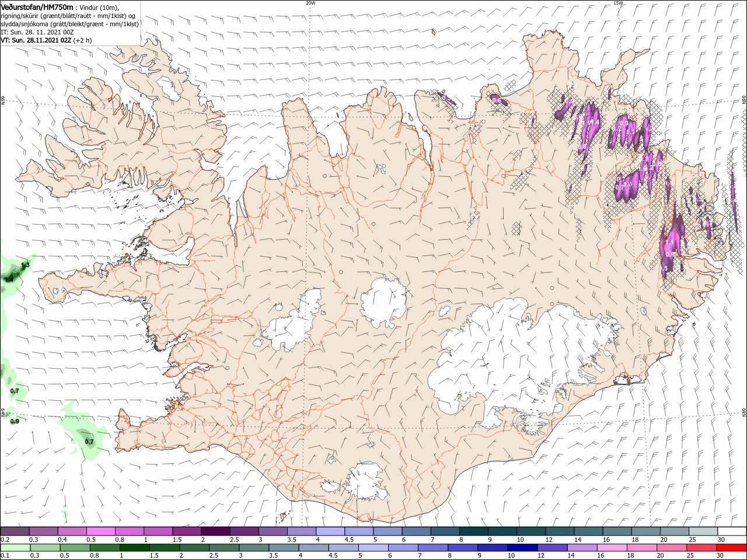Click the white Mýrdalsjökull glacier on the south coast

tap(366, 482)
